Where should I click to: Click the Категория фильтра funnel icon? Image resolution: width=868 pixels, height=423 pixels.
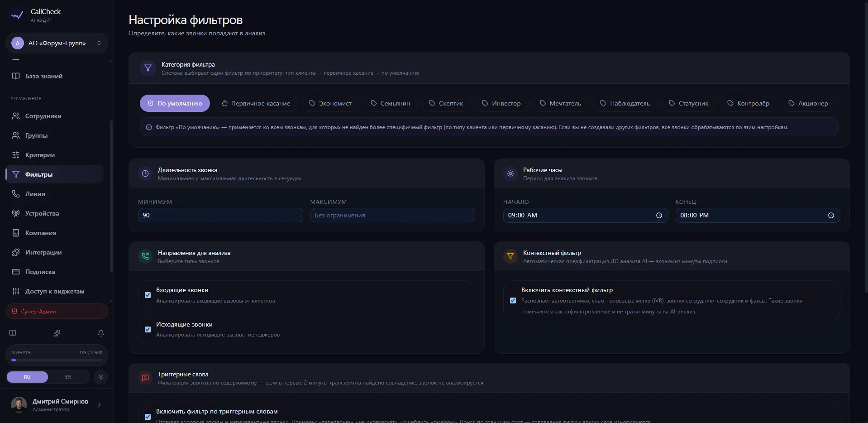coord(148,68)
